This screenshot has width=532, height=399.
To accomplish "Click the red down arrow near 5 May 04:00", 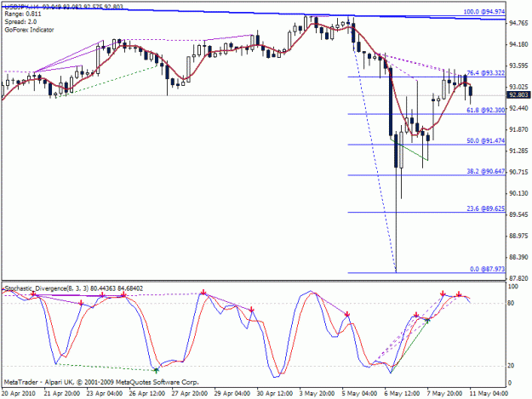I will [x=347, y=314].
